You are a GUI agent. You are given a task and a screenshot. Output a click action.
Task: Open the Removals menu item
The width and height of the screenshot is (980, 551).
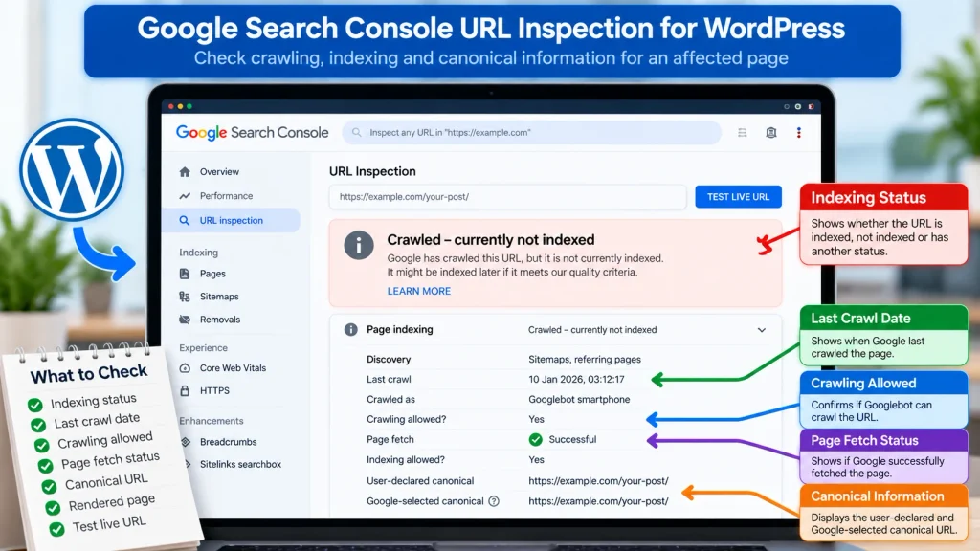(x=220, y=320)
